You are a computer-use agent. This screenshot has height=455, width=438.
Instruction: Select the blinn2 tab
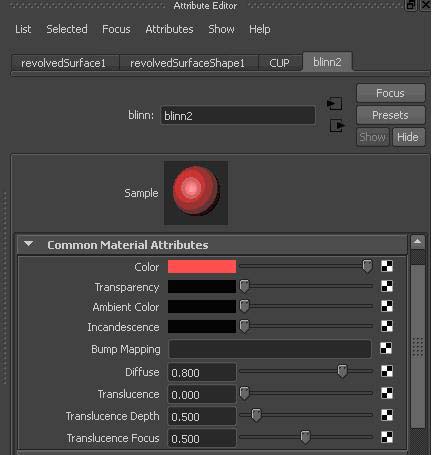(327, 62)
